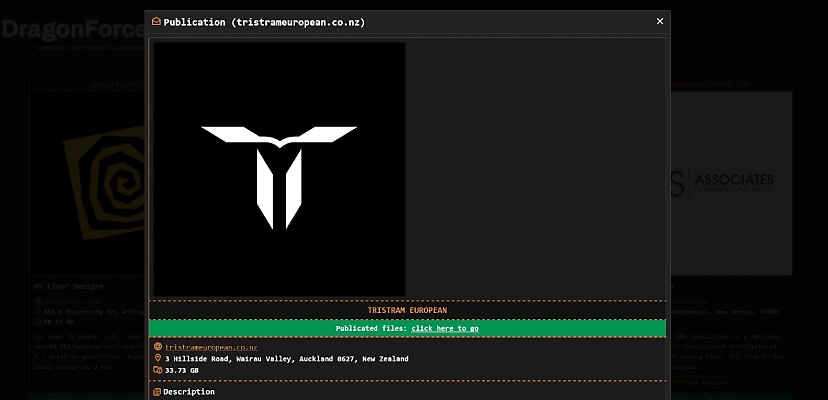This screenshot has width=828, height=400.
Task: Open the tristrameuropean.co.nz website link
Action: tap(211, 347)
